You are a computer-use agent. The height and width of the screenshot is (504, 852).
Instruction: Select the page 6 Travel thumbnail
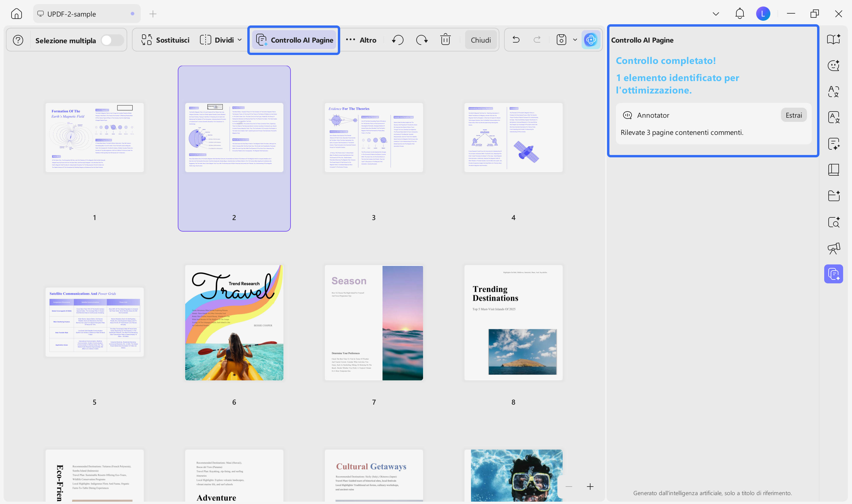coord(234,323)
